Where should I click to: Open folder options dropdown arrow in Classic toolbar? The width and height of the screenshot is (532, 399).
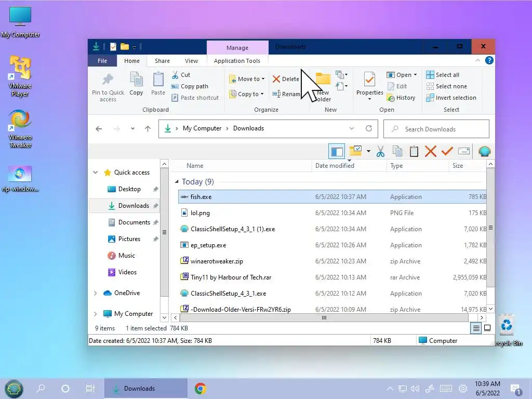tap(368, 151)
